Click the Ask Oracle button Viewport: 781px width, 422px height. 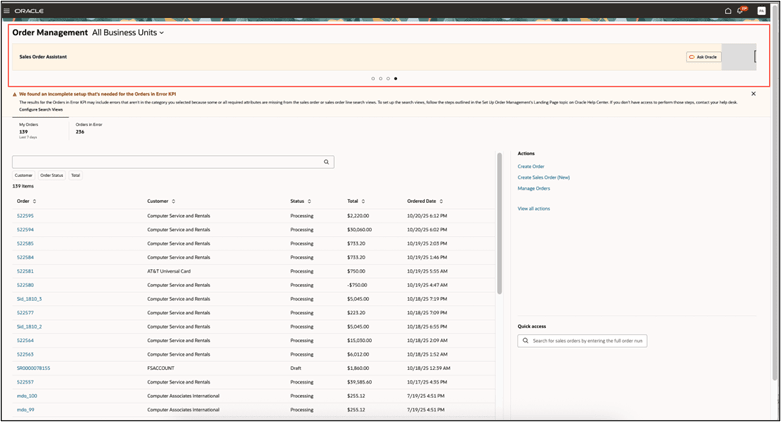click(703, 57)
